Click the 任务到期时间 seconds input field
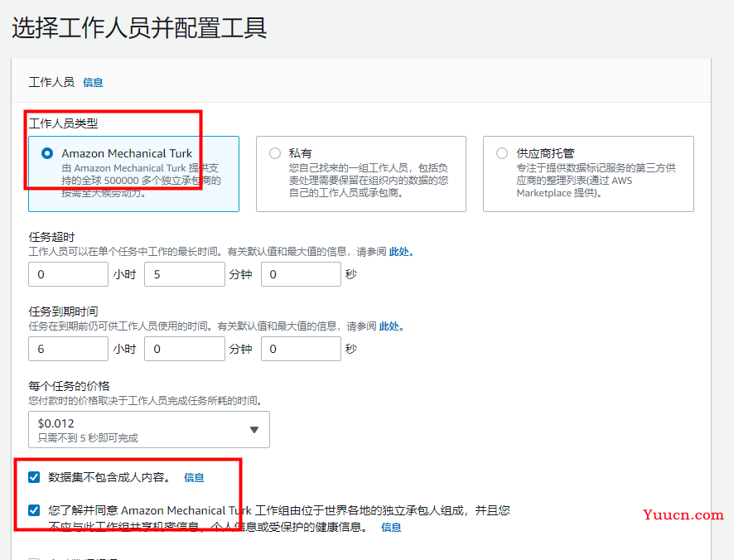This screenshot has width=734, height=560. pyautogui.click(x=301, y=349)
